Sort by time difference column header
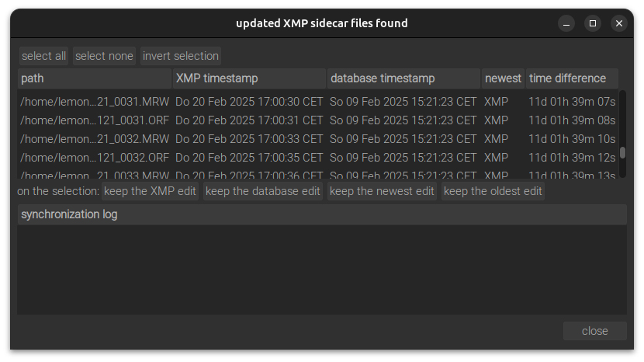Screen dimensions: 644x362 pos(572,78)
